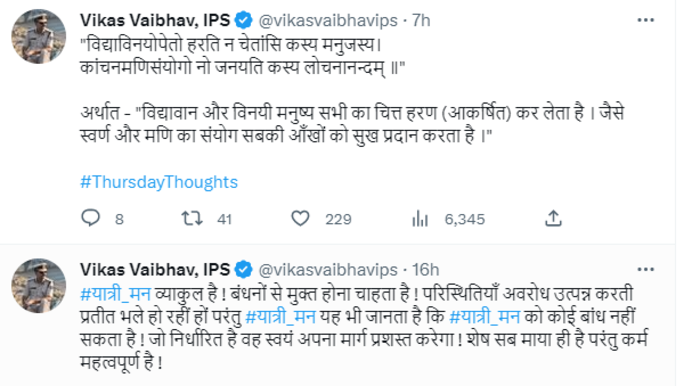Open profile picture on the first tweet
700x386 pixels.
(38, 36)
